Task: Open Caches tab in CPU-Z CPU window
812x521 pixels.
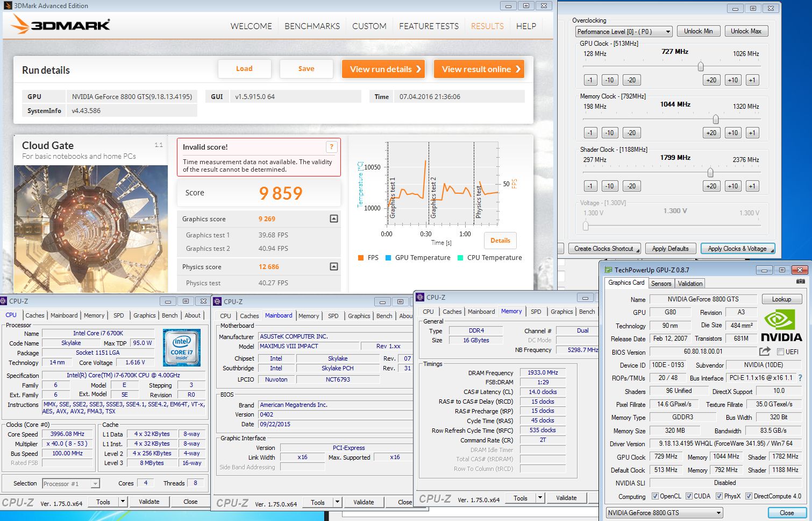Action: click(35, 315)
